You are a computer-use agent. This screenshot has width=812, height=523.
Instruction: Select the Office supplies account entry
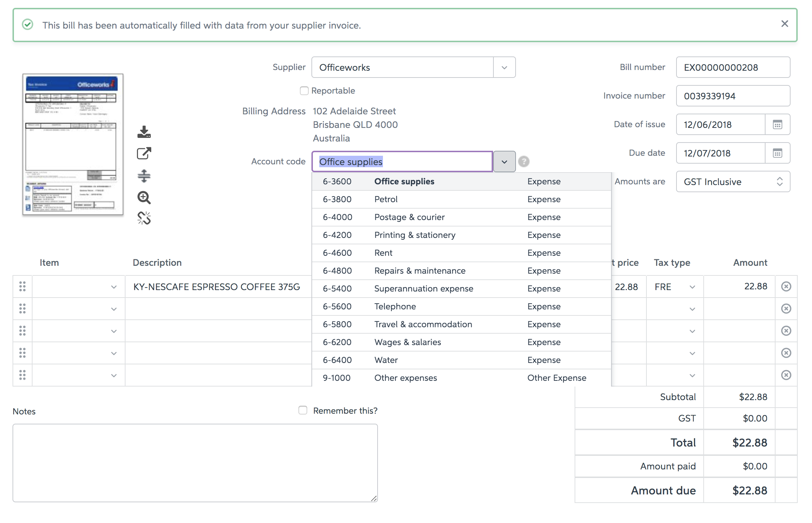[x=404, y=181]
